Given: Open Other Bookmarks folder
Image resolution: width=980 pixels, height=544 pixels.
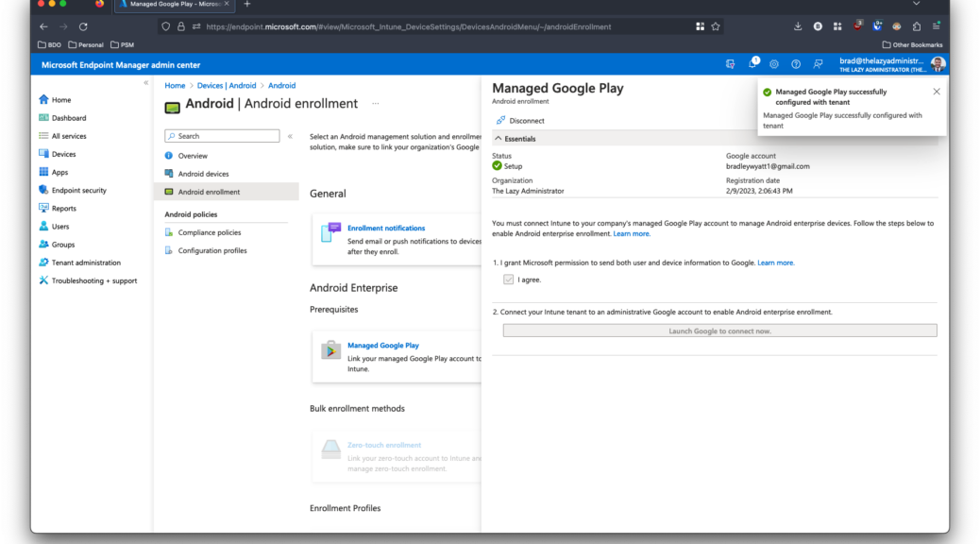Looking at the screenshot, I should tap(913, 45).
